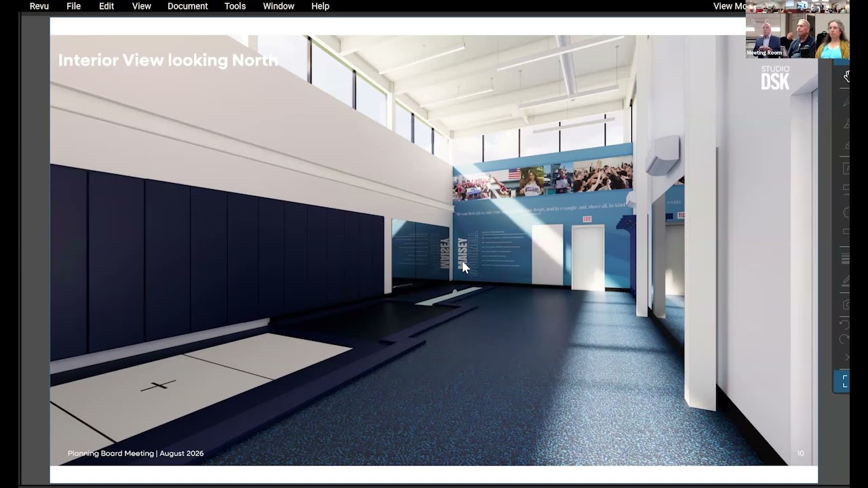The height and width of the screenshot is (488, 868).
Task: Open the Edit menu
Action: click(106, 6)
